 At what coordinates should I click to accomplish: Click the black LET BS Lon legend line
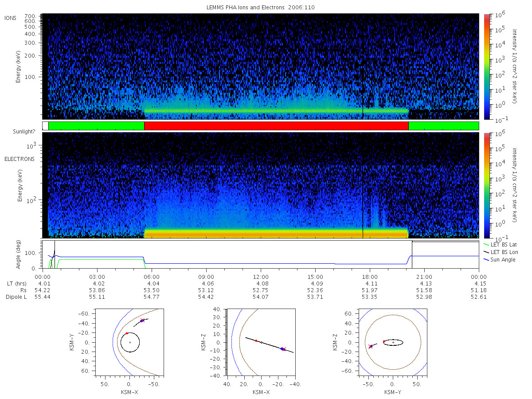(x=486, y=252)
